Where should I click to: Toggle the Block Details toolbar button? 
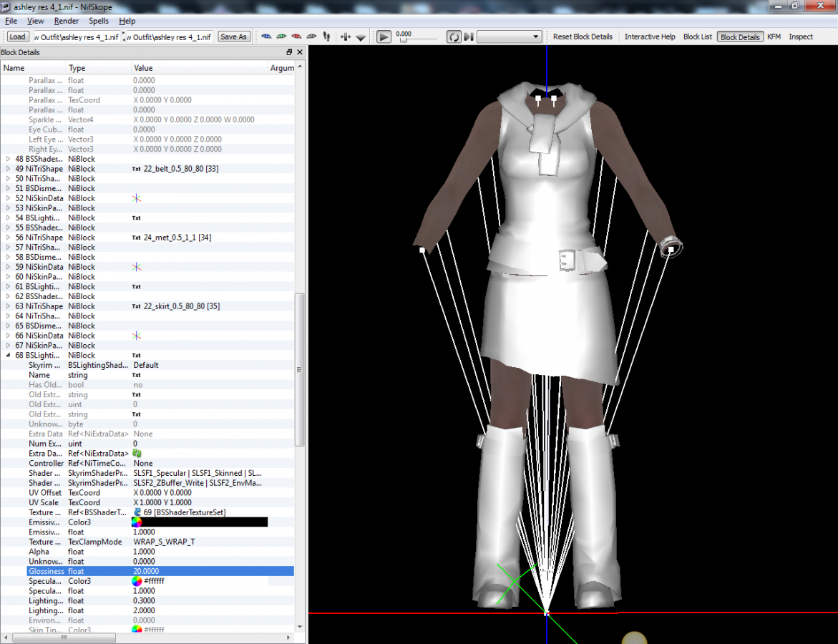click(x=740, y=36)
